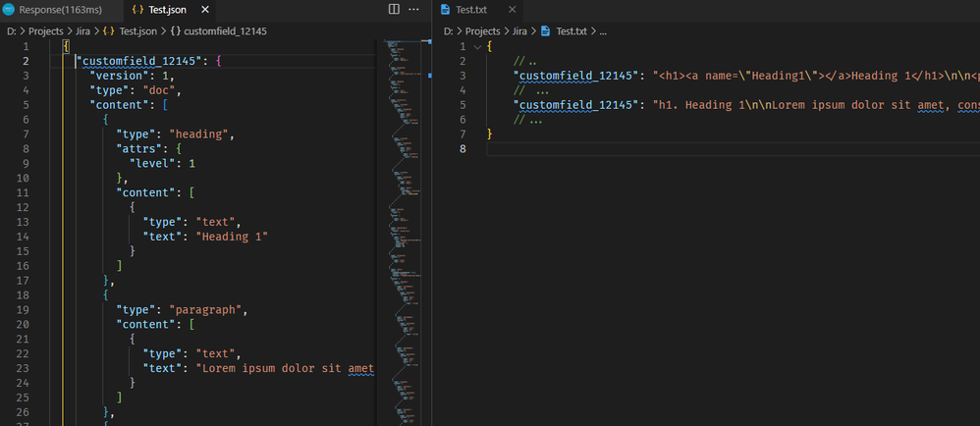
Task: Click the "paragraph" type value
Action: pos(207,310)
